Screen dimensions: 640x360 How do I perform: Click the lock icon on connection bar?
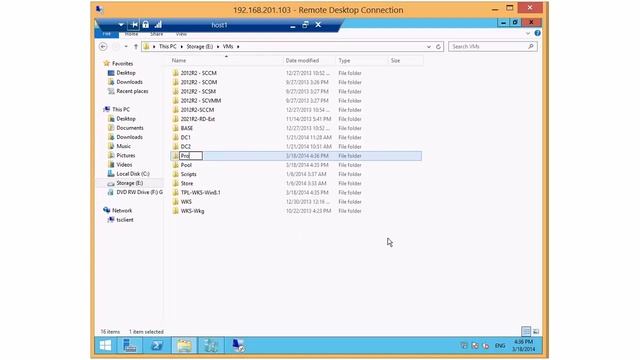click(146, 25)
